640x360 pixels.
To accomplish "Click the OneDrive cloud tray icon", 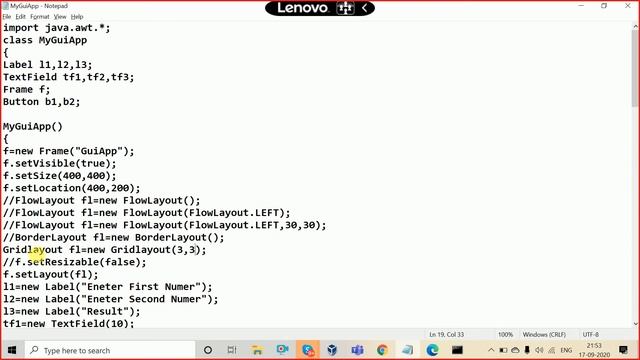I will (x=515, y=350).
